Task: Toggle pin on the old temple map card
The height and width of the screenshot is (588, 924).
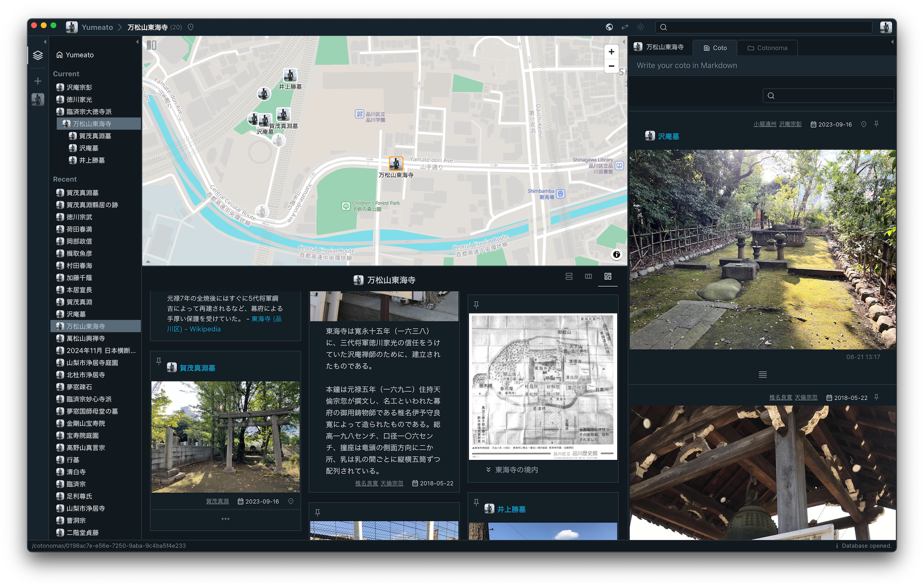Action: 476,304
